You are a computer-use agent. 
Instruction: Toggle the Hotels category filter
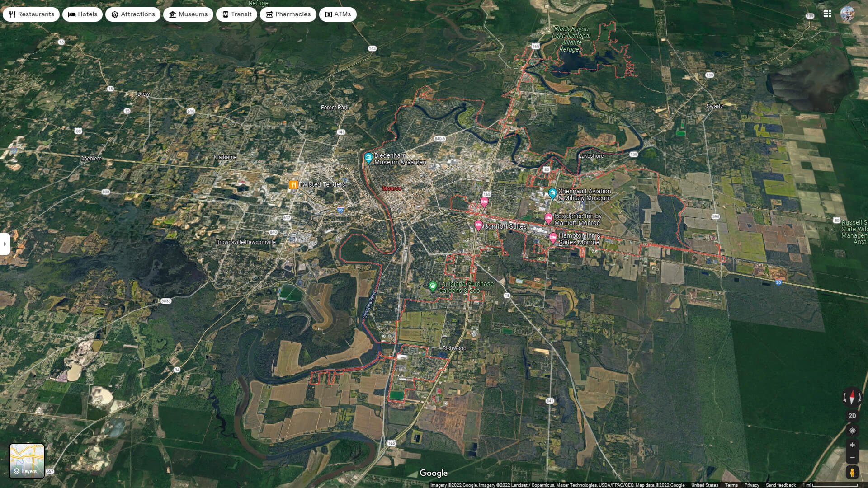[82, 14]
